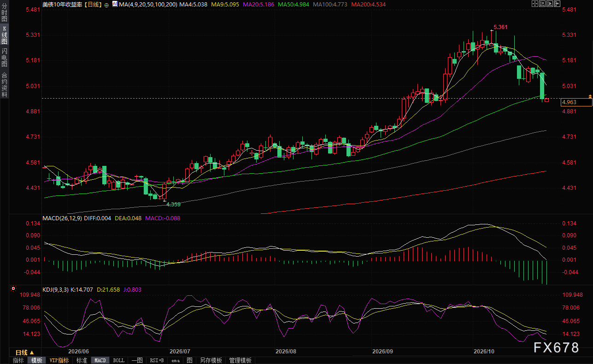The width and height of the screenshot is (593, 364).
Task: Click the MA20:5.186 legend value
Action: tap(258, 5)
